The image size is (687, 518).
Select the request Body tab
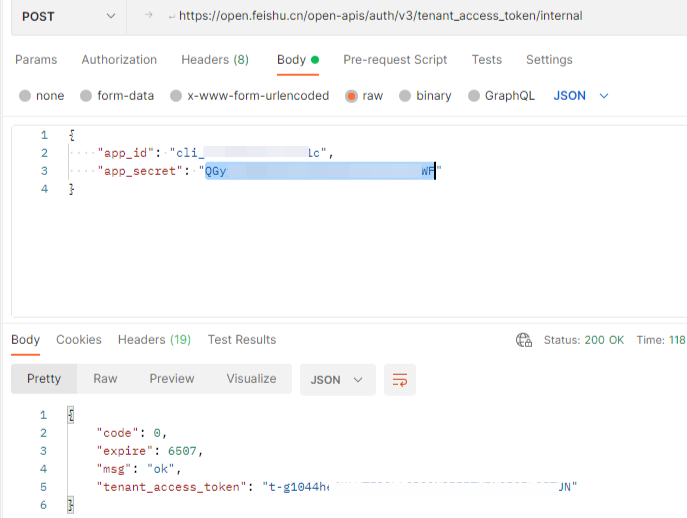[298, 60]
